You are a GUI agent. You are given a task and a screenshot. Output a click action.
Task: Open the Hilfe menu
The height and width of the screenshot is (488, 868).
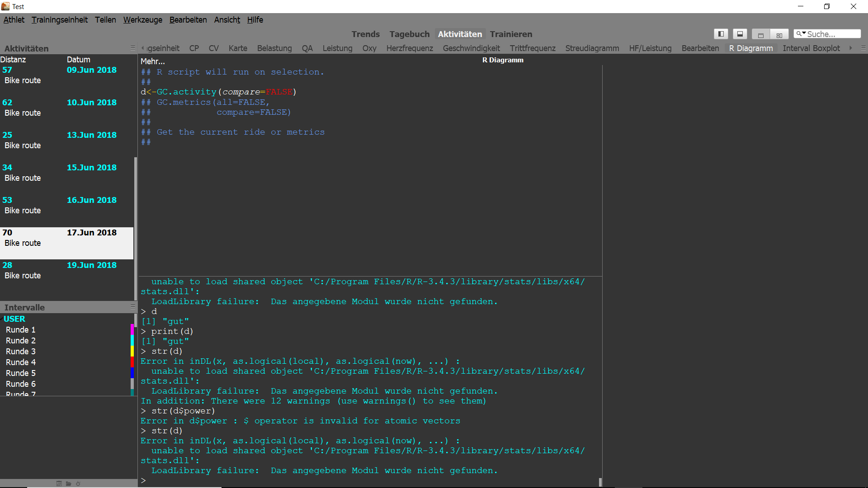255,20
